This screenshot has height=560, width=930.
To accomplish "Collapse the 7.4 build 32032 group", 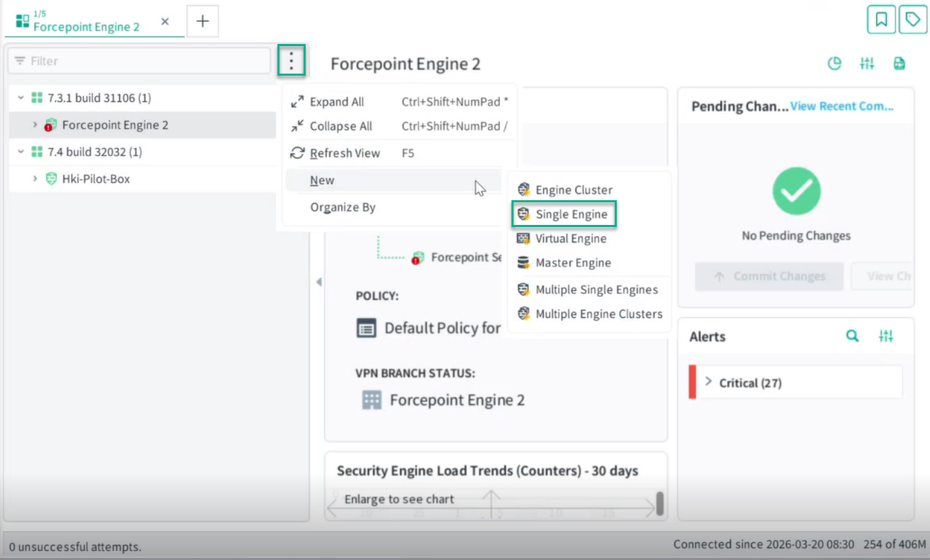I will click(x=21, y=152).
